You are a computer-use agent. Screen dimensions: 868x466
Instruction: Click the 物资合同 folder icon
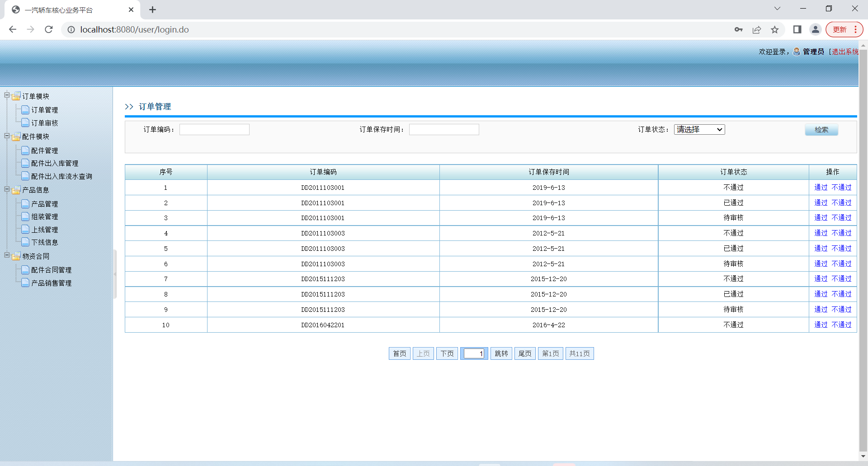pos(16,256)
